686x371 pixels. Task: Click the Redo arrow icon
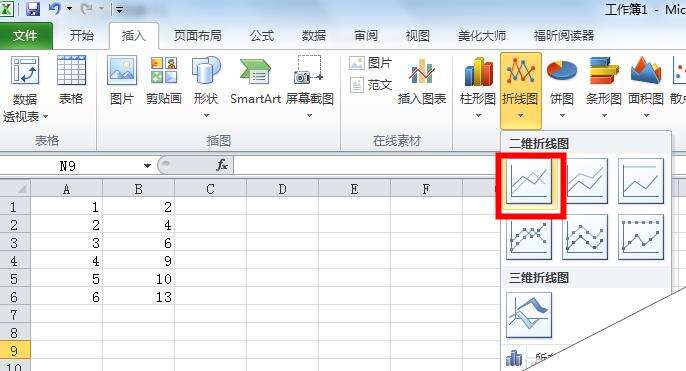click(x=87, y=9)
